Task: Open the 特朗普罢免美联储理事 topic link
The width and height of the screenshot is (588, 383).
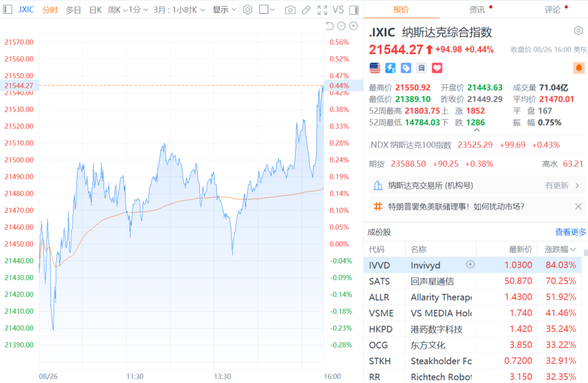Action: [x=455, y=206]
